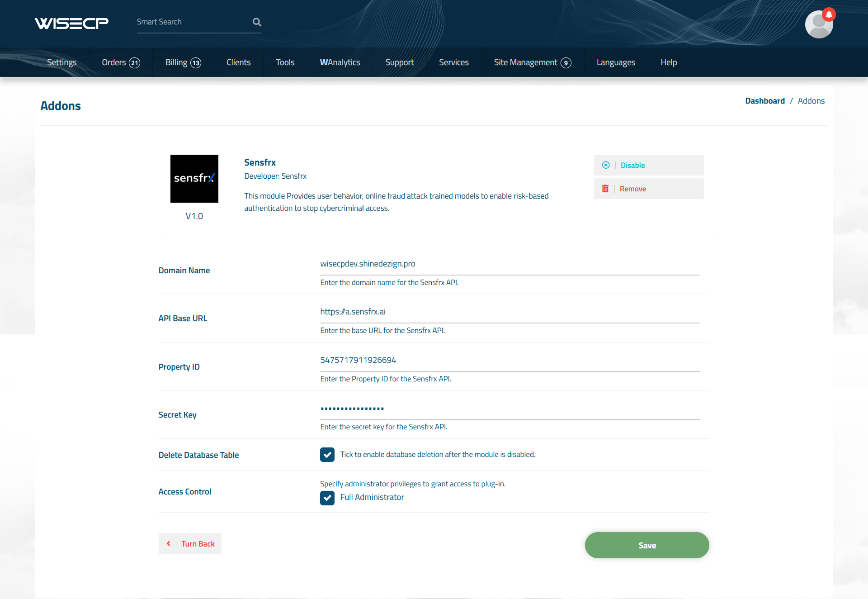Image resolution: width=868 pixels, height=599 pixels.
Task: Click the Sensfrx addon title
Action: 260,162
